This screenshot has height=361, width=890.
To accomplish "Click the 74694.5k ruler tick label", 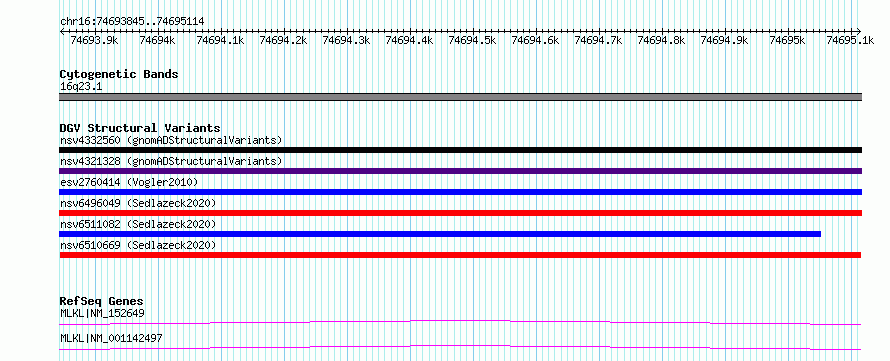I will [472, 40].
